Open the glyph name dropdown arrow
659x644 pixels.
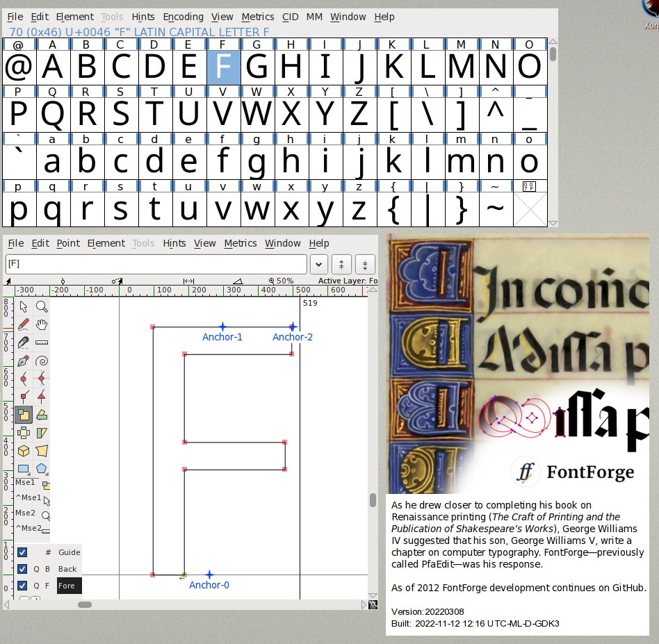[x=319, y=265]
